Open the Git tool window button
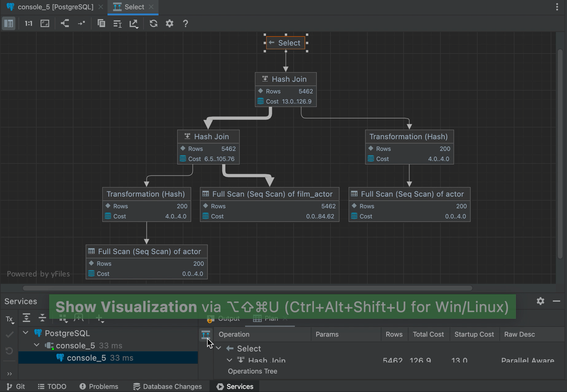Image resolution: width=567 pixels, height=392 pixels. 16,386
